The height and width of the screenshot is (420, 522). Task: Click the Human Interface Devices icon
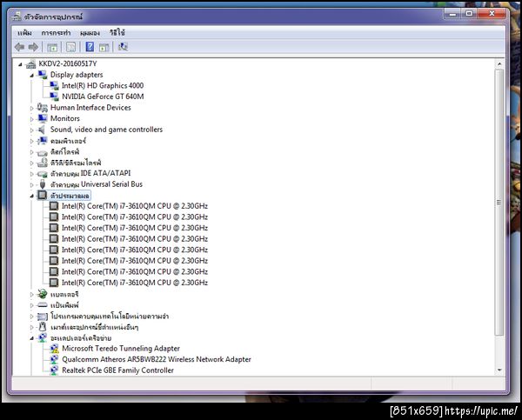(x=43, y=108)
